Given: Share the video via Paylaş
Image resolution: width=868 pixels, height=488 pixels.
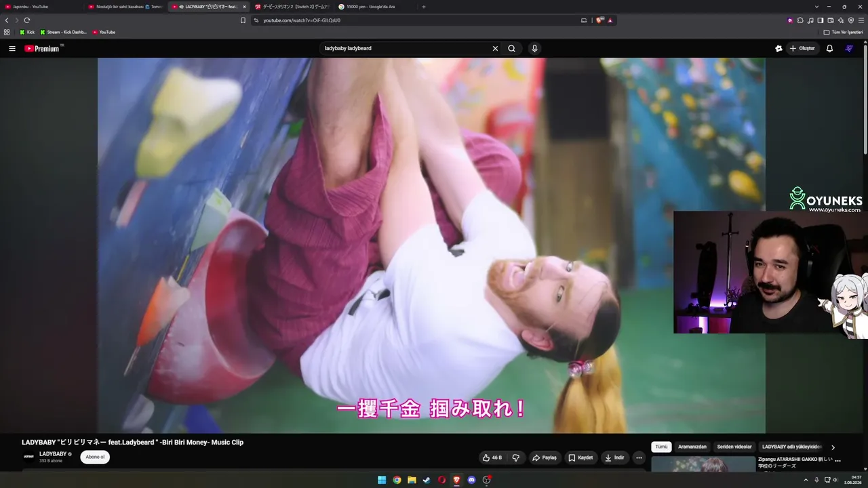Looking at the screenshot, I should pyautogui.click(x=544, y=457).
